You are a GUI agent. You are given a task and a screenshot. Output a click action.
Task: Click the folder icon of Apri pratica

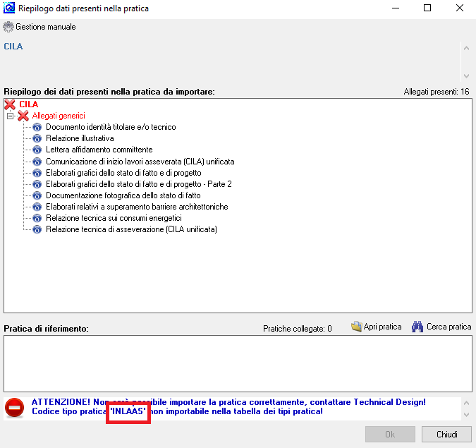(x=356, y=327)
